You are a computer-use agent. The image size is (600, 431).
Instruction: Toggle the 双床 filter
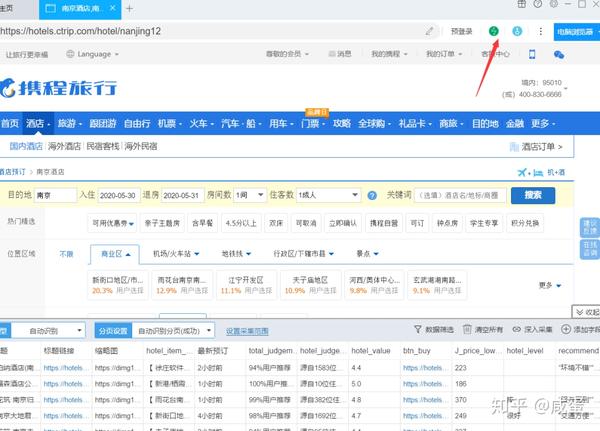(x=276, y=223)
